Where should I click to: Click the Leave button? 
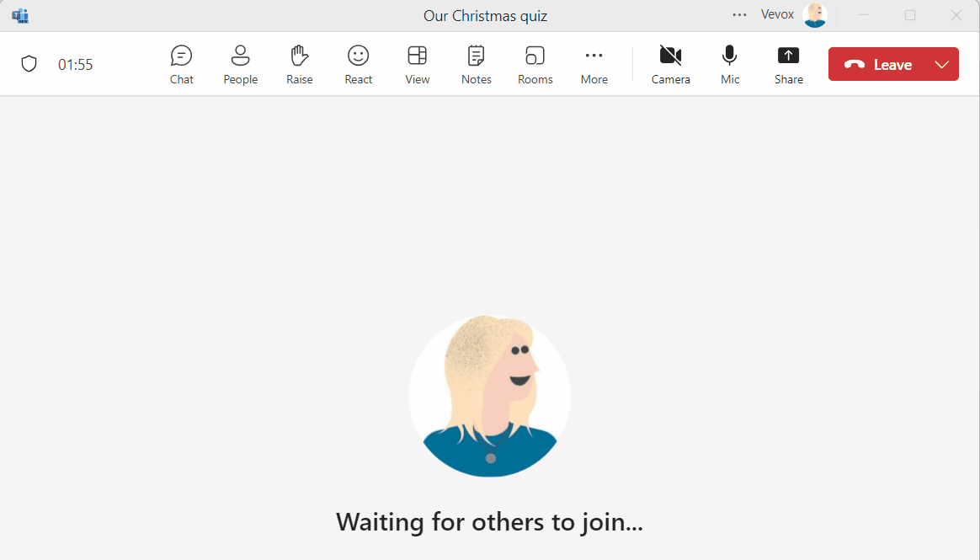pos(884,63)
